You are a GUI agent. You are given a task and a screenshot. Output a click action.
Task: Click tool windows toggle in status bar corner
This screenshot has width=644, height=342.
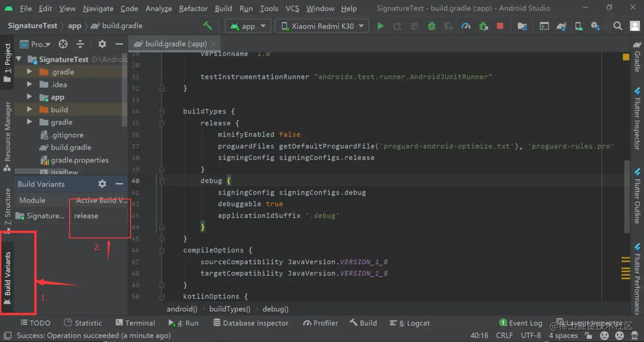[6, 336]
